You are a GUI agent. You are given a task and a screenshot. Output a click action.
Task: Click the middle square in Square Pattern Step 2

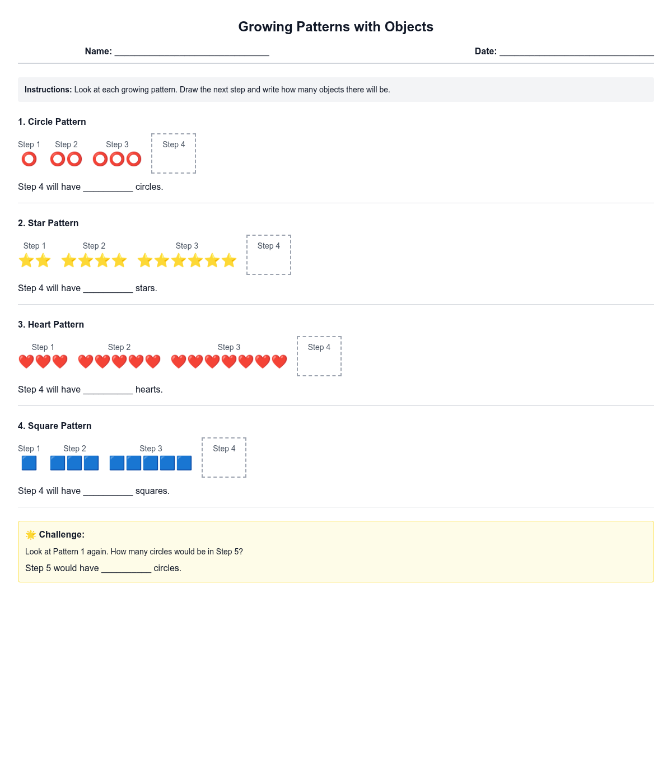(74, 463)
